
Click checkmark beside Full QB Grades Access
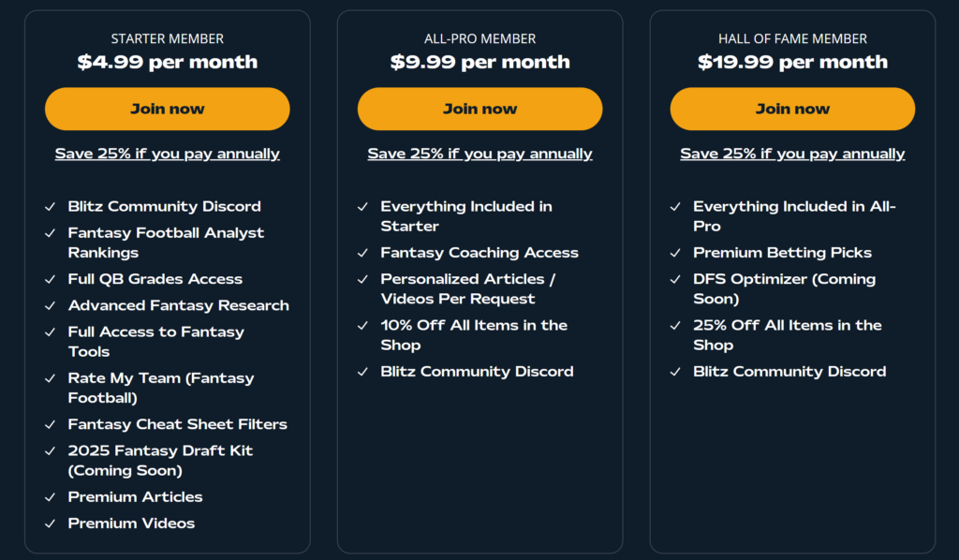50,279
